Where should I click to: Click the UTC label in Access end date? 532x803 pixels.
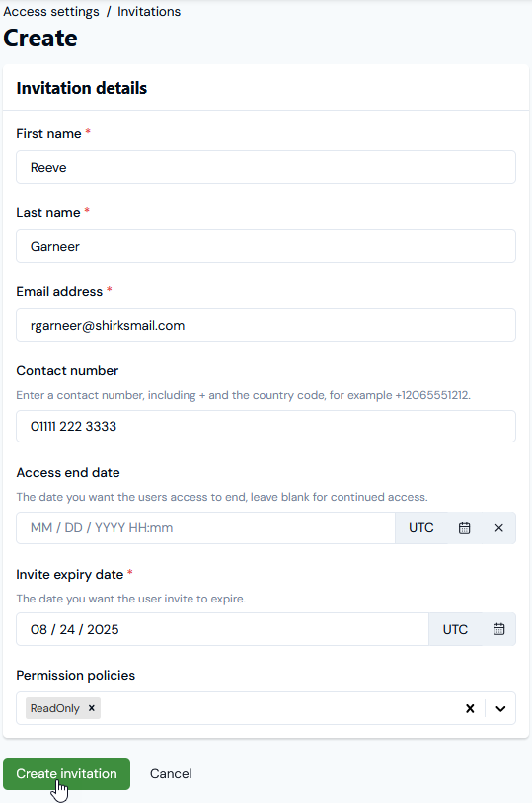click(421, 528)
